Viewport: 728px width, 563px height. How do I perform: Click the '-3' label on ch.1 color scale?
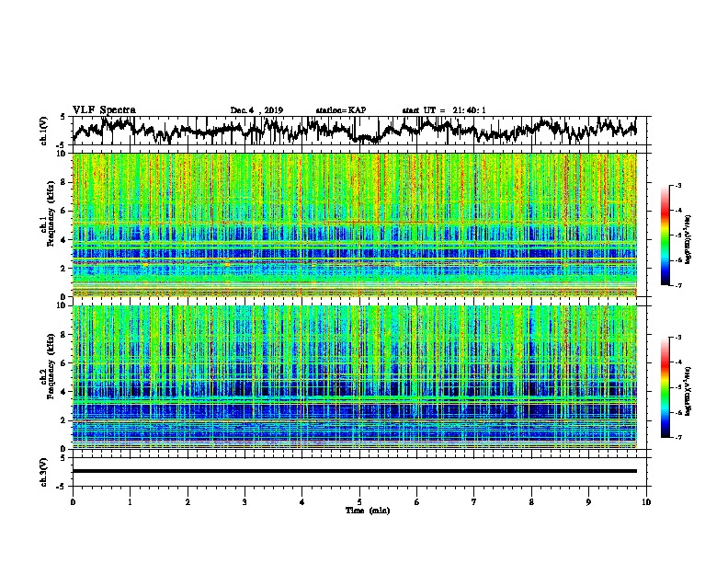(x=678, y=185)
